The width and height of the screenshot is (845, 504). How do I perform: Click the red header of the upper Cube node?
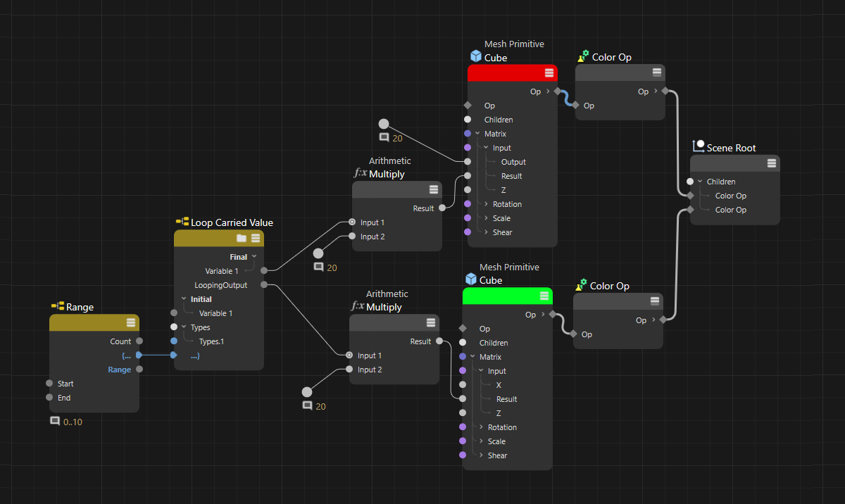513,73
